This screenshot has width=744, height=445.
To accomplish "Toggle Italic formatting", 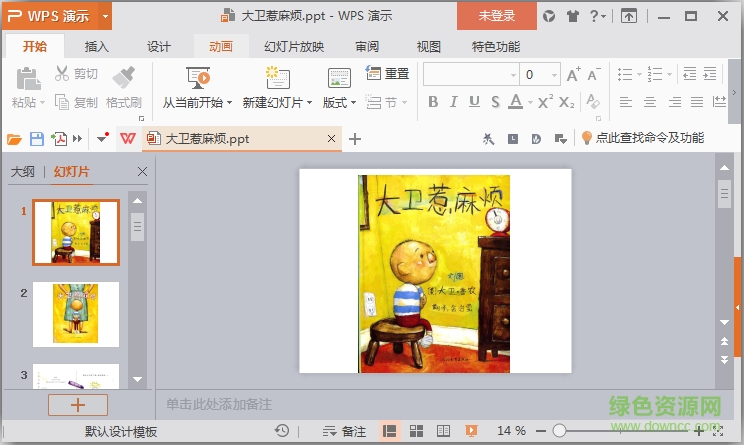I will click(454, 102).
